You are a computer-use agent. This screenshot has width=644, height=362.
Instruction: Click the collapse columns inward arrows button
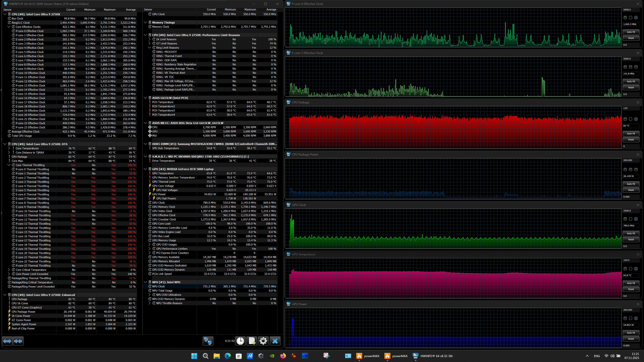pos(18,341)
